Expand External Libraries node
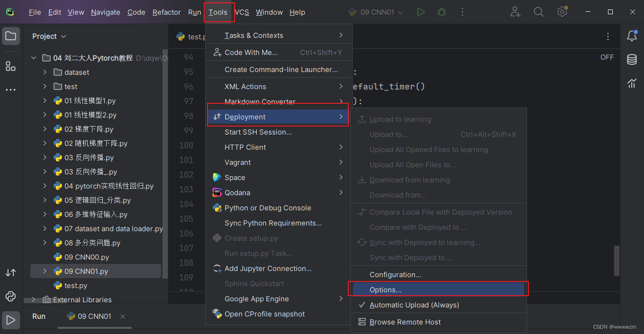Viewport: 644px width, 334px height. pos(34,300)
